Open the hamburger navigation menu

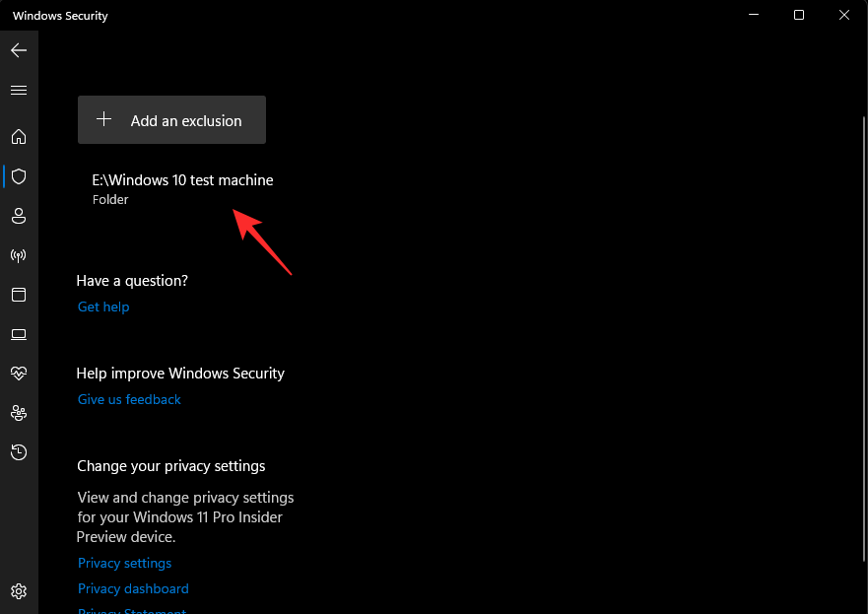(19, 90)
